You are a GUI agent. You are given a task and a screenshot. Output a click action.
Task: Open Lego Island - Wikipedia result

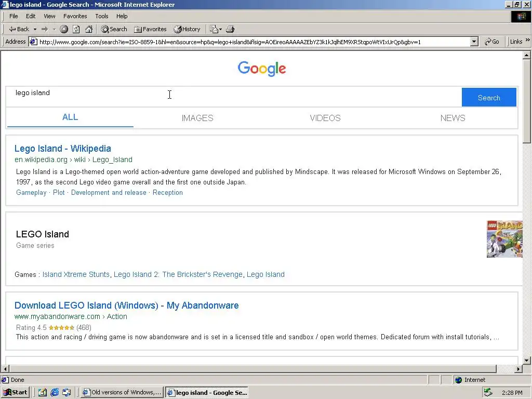[63, 149]
